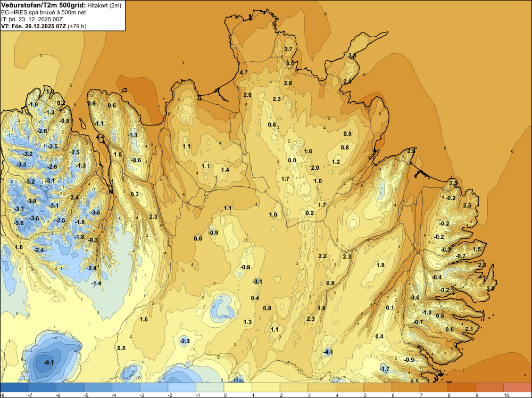Select legend color band between 8 and 9
The height and width of the screenshot is (398, 532).
[462, 387]
